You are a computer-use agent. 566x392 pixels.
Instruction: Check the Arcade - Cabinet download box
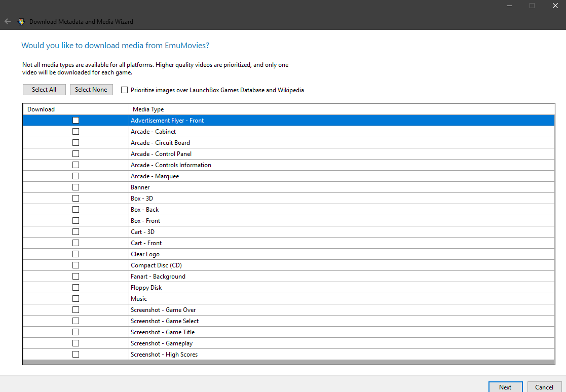click(x=76, y=132)
